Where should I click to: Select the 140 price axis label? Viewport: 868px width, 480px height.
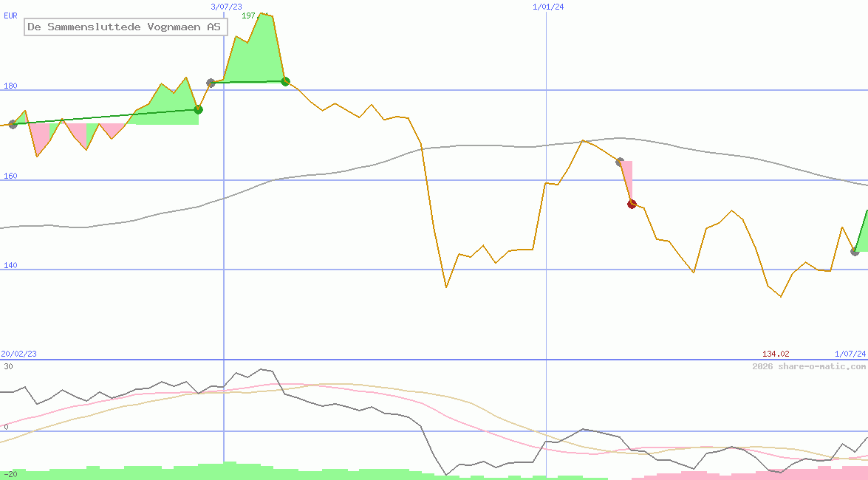10,266
